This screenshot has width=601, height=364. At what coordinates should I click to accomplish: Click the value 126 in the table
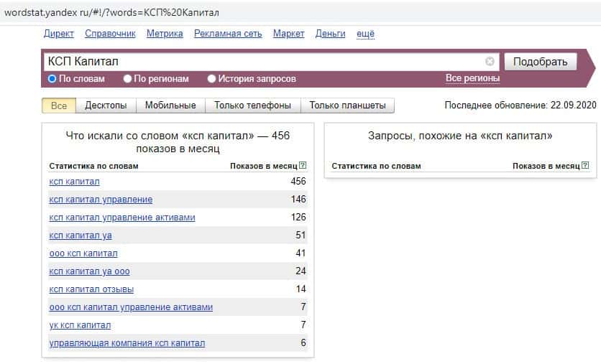[298, 217]
